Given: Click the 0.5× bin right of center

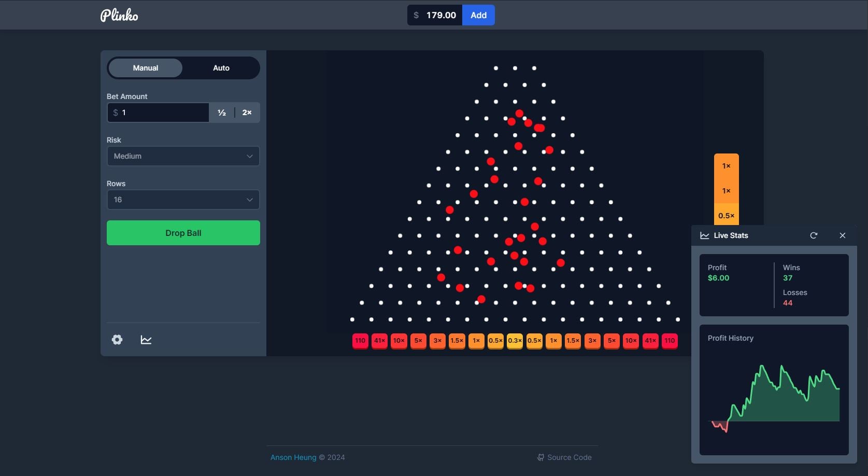Looking at the screenshot, I should [534, 341].
